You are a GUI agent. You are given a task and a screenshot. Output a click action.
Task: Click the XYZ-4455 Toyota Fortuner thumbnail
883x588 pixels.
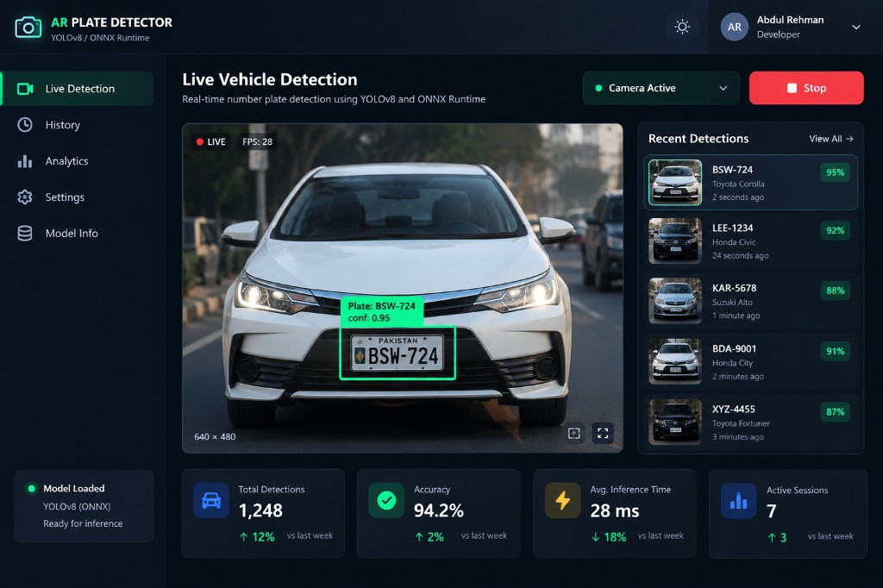pyautogui.click(x=675, y=422)
